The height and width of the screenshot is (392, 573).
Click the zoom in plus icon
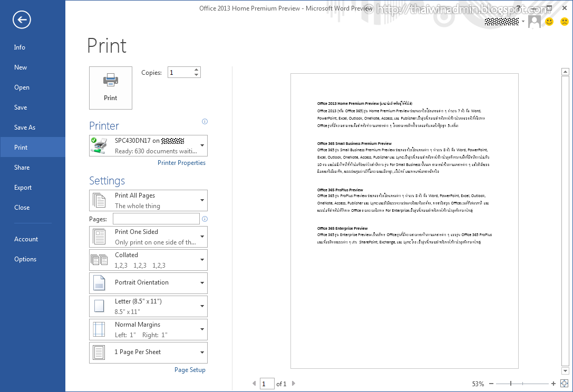click(x=553, y=384)
